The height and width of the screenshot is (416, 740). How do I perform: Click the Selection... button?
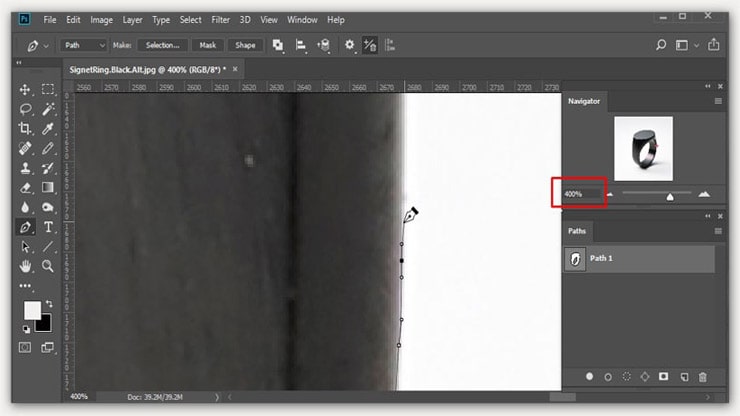tap(162, 45)
